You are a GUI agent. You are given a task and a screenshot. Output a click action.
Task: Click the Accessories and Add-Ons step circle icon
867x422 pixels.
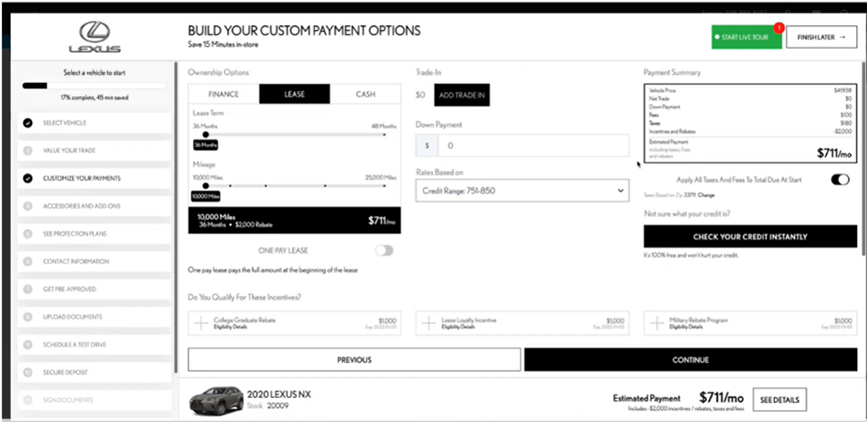(x=28, y=206)
